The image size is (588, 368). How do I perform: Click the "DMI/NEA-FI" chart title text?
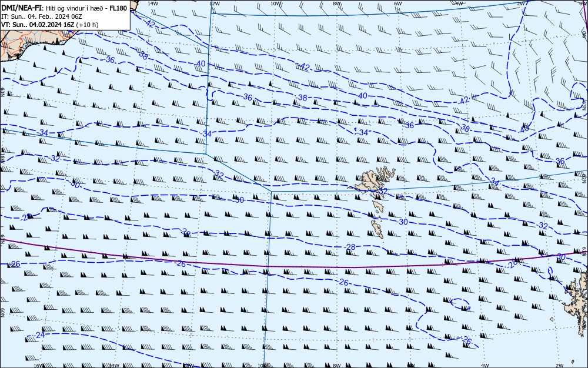22,8
